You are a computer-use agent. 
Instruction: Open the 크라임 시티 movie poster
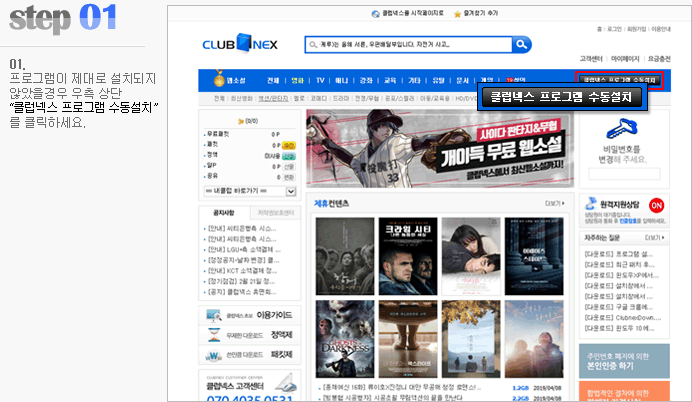(408, 256)
